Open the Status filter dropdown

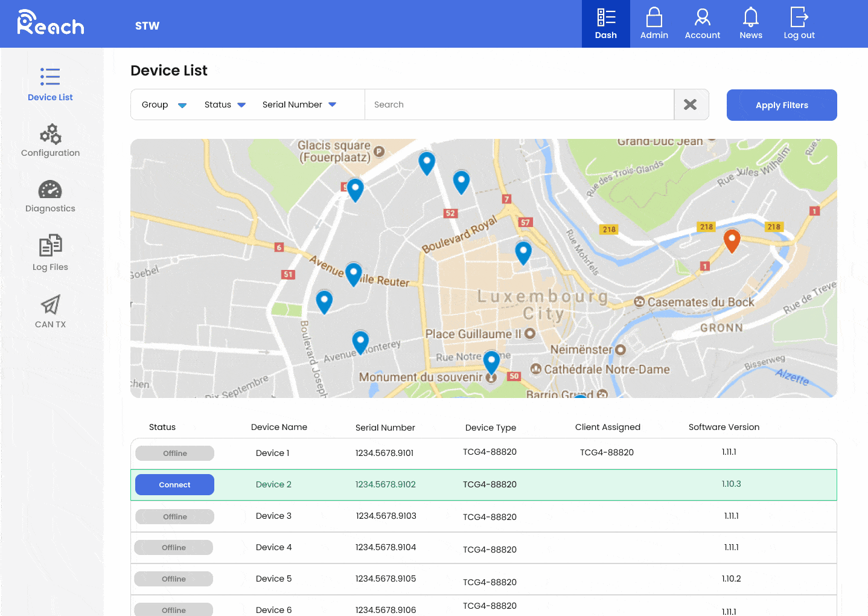224,104
